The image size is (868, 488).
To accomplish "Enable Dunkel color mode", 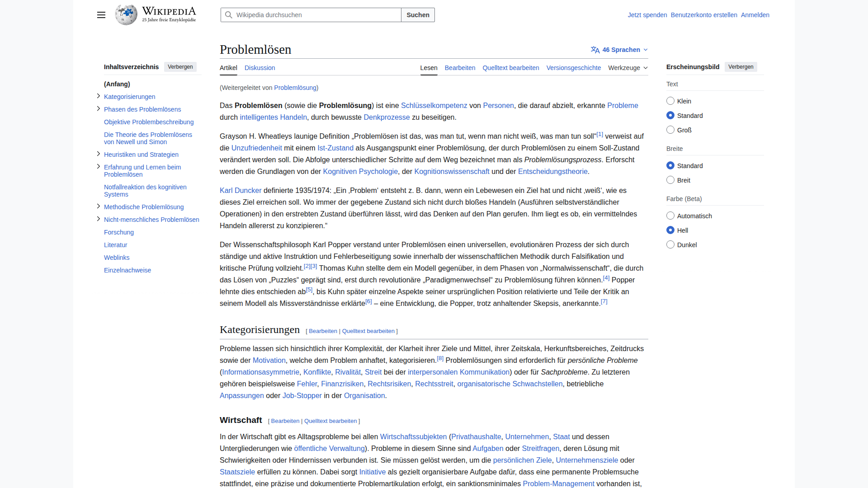I will point(670,245).
